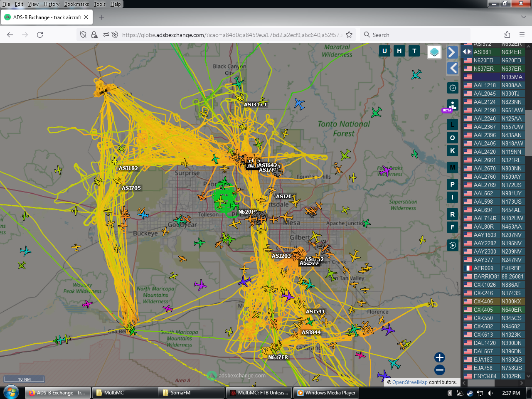Viewport: 532px width, 399px height.
Task: Open site permissions icon in address bar
Action: coord(106,35)
